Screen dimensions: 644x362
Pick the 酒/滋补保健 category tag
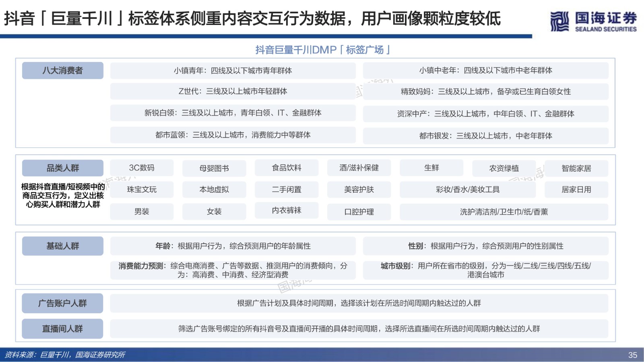[x=359, y=168]
